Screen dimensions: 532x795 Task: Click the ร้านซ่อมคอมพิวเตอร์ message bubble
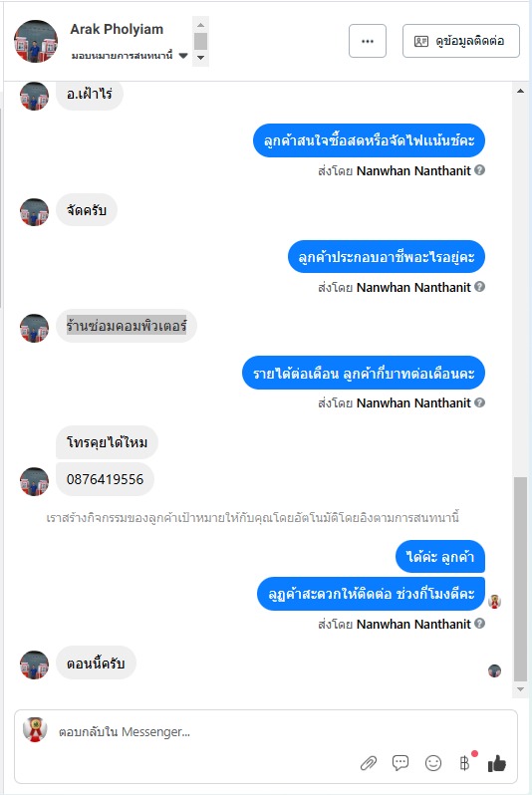tap(127, 326)
